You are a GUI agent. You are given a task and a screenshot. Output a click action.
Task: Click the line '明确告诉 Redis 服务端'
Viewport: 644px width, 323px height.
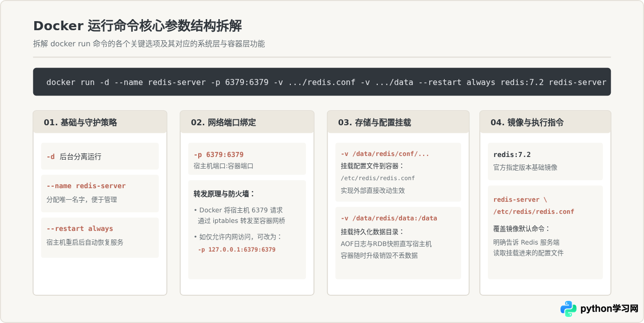click(526, 242)
